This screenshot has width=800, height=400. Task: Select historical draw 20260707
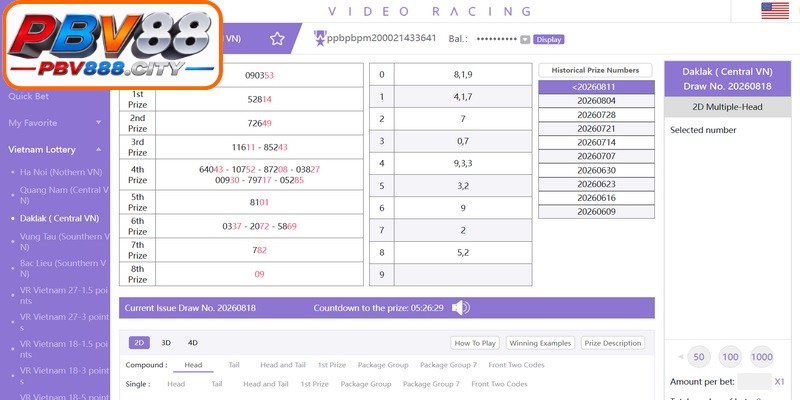coord(596,156)
